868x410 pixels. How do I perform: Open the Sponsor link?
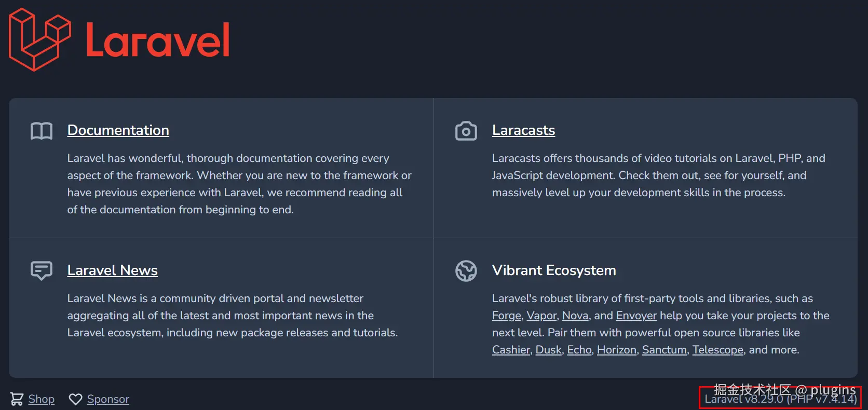pos(108,399)
